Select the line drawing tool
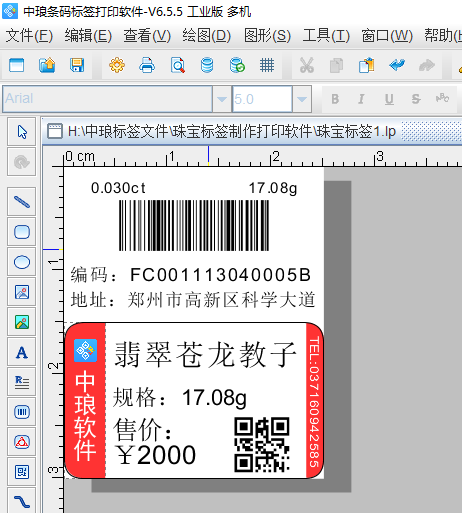Screen dimensions: 462x513 tap(22, 202)
